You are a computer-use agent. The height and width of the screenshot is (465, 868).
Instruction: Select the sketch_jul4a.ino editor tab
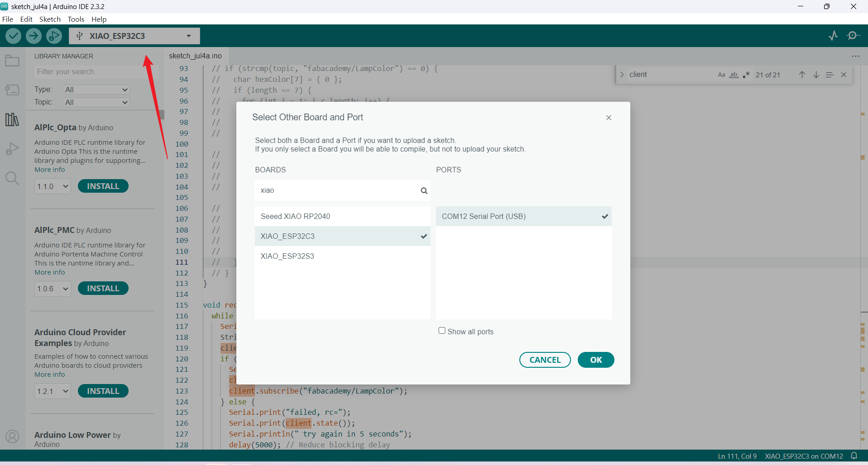(x=196, y=56)
